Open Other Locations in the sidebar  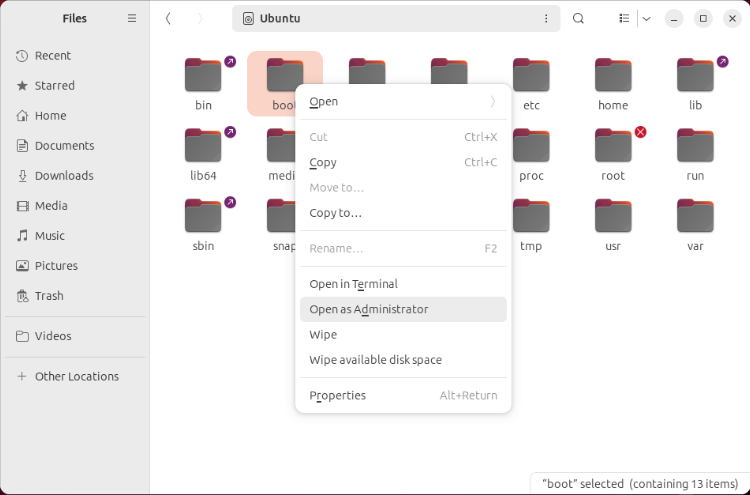(x=75, y=376)
